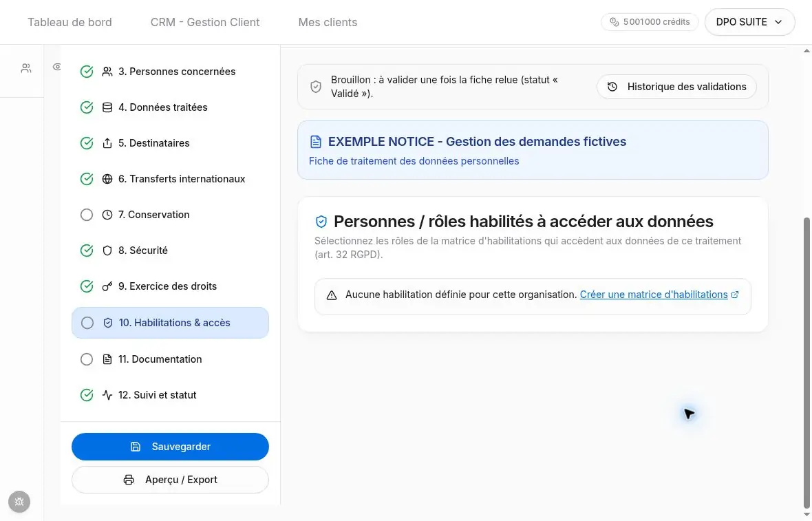812x521 pixels.
Task: Click the floppy disk icon in Sauvegarder
Action: click(135, 447)
